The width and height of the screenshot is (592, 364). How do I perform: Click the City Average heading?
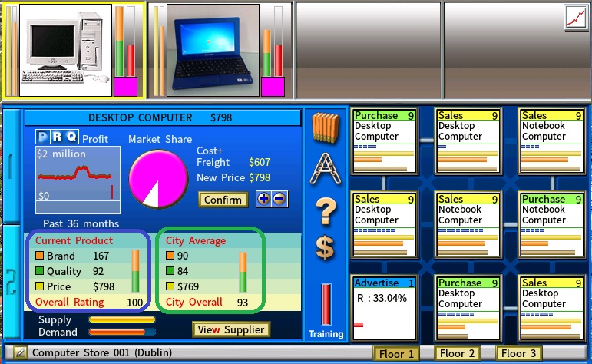click(196, 240)
